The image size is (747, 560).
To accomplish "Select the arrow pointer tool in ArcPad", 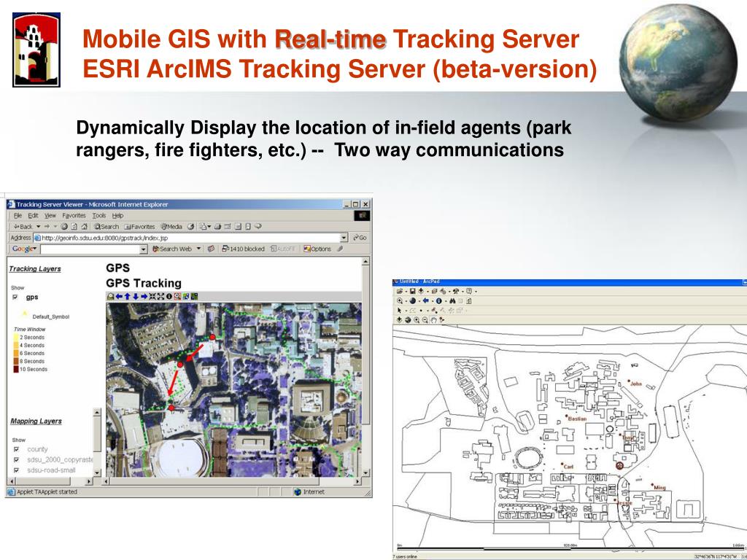I will pos(399,311).
